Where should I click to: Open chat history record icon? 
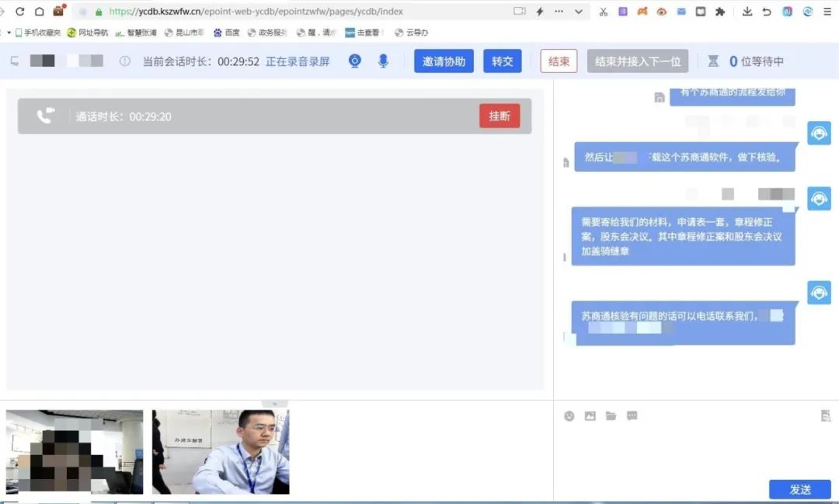click(826, 416)
